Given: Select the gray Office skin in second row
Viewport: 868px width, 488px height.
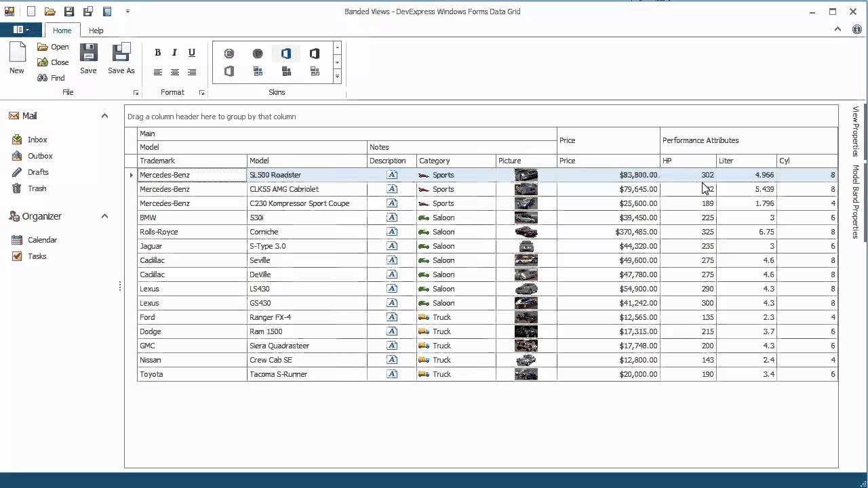Looking at the screenshot, I should pyautogui.click(x=229, y=71).
